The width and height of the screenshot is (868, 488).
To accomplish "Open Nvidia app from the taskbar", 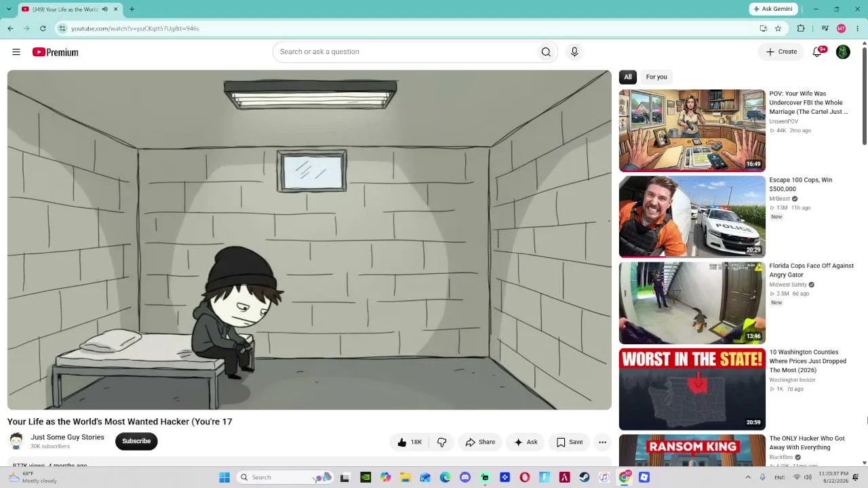I will (366, 477).
